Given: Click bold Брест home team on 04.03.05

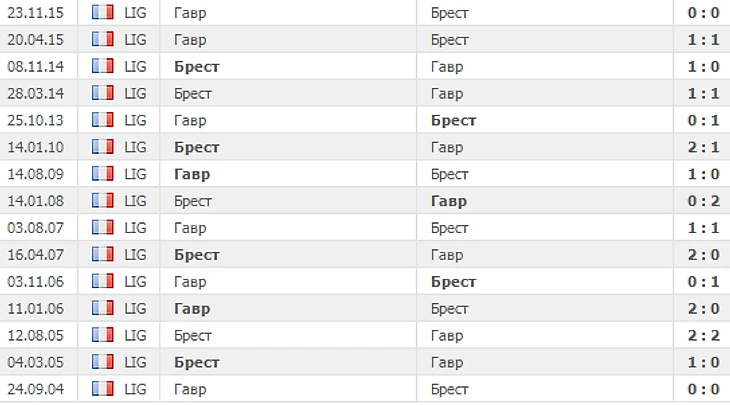Looking at the screenshot, I should point(196,362).
